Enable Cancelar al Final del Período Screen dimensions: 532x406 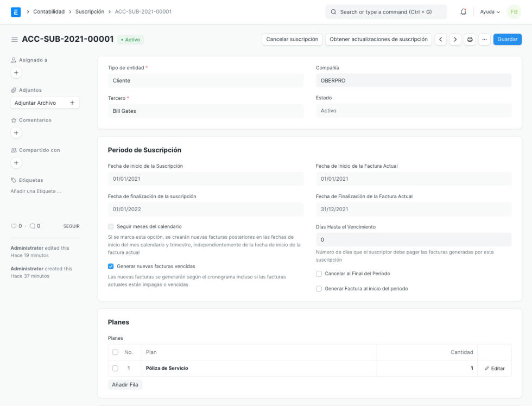319,274
